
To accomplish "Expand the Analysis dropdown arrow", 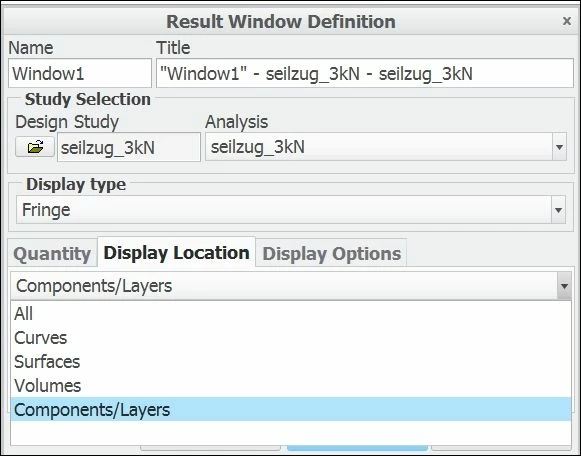I will pos(559,147).
